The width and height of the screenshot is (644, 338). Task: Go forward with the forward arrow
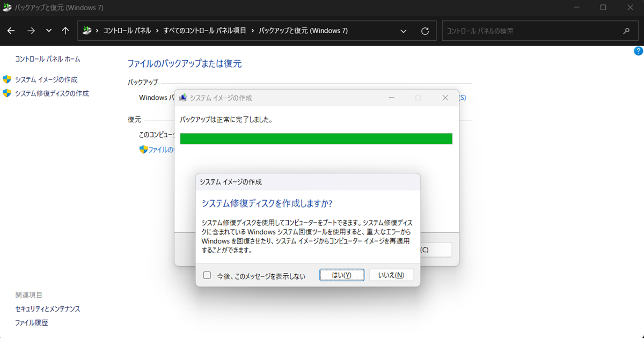coord(31,31)
